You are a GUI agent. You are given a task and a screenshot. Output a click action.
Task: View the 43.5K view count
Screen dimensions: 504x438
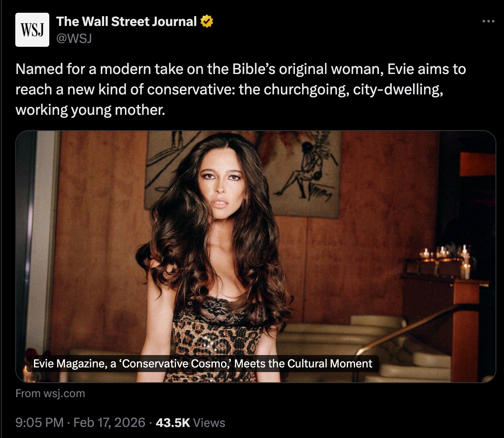(173, 423)
